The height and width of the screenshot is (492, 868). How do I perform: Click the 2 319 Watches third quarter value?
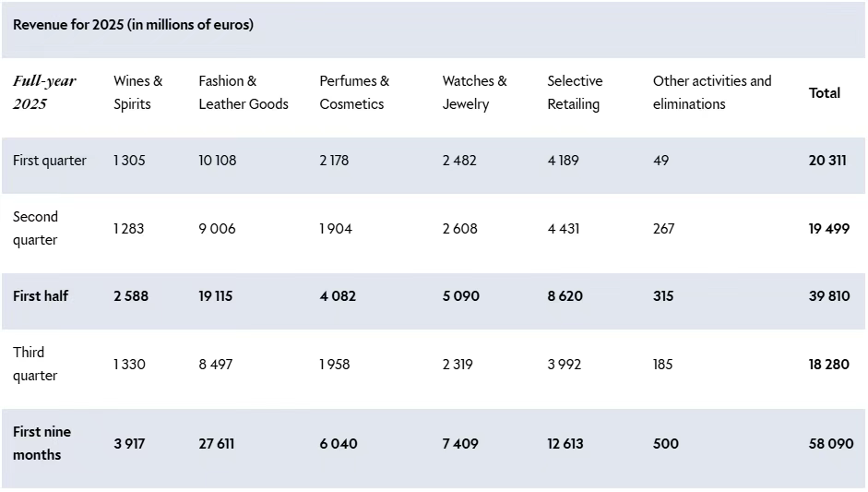coord(458,365)
